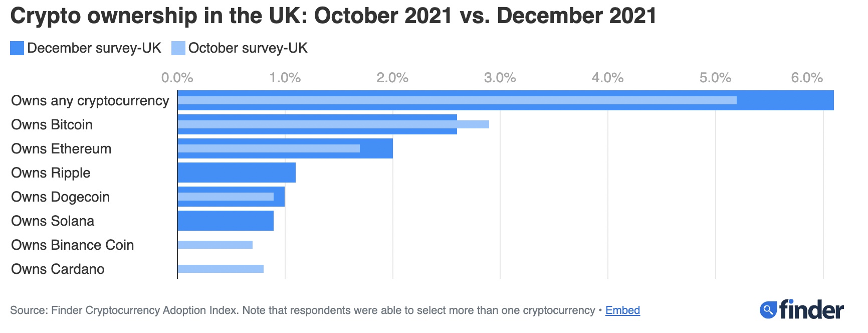Click the December survey-UK legend label

pyautogui.click(x=94, y=48)
